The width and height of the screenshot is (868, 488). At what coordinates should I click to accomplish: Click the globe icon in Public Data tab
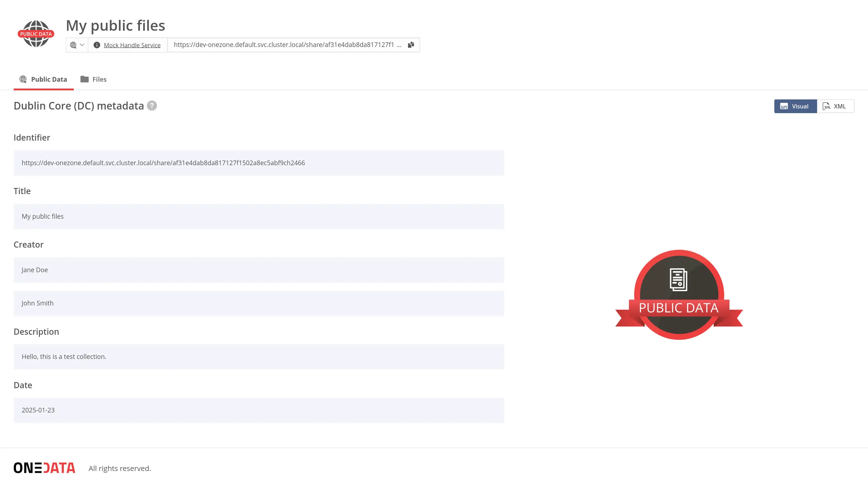(x=23, y=79)
